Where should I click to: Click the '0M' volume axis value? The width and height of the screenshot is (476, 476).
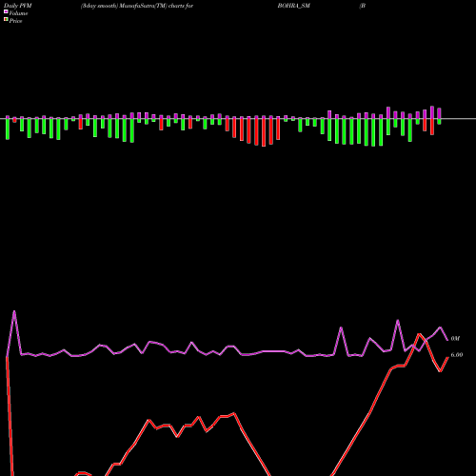click(455, 339)
